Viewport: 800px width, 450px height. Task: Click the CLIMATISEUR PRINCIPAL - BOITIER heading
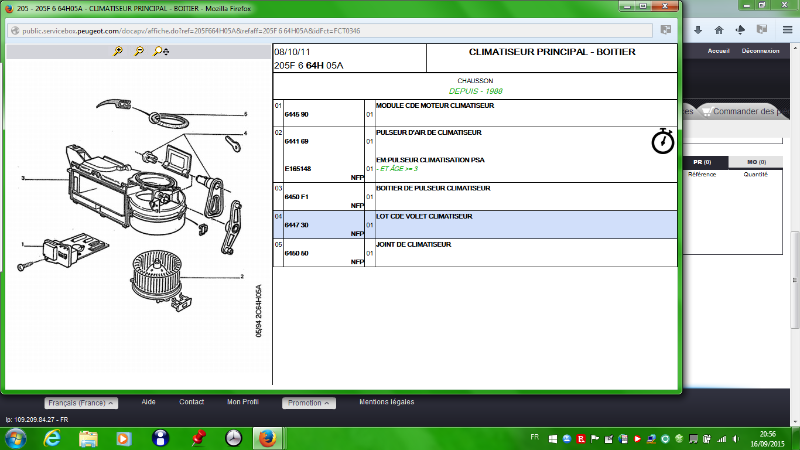(552, 52)
